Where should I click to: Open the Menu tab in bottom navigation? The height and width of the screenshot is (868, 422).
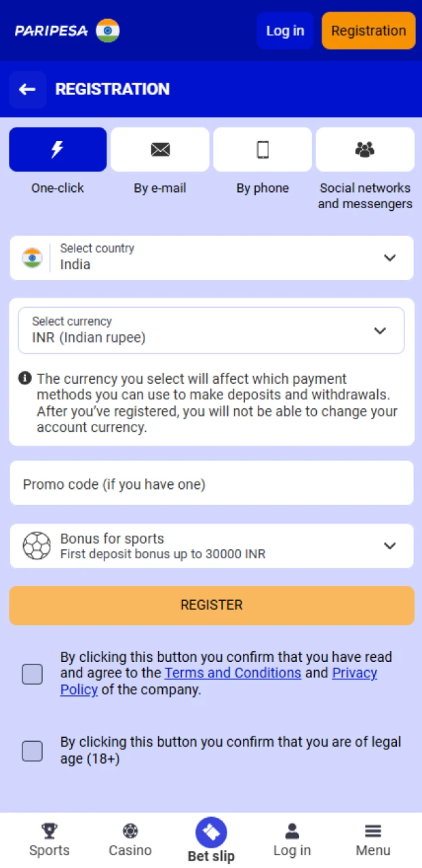pyautogui.click(x=372, y=829)
